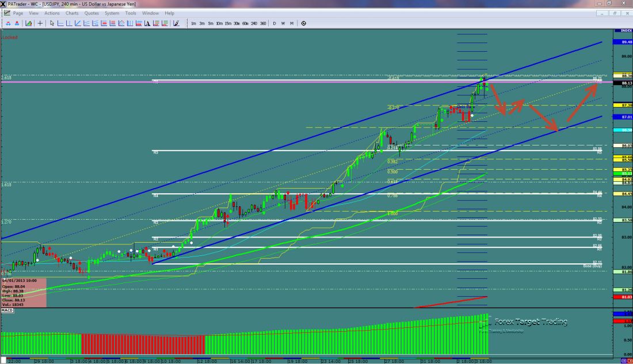Select the crosshair cursor tool

point(40,24)
